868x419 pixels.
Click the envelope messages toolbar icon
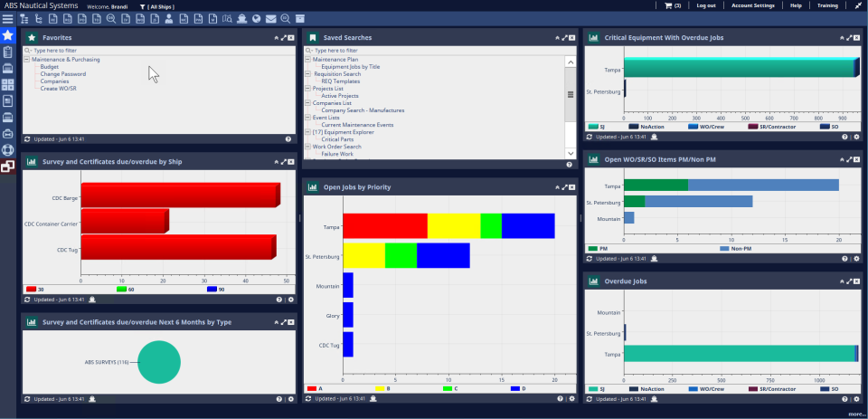point(270,18)
